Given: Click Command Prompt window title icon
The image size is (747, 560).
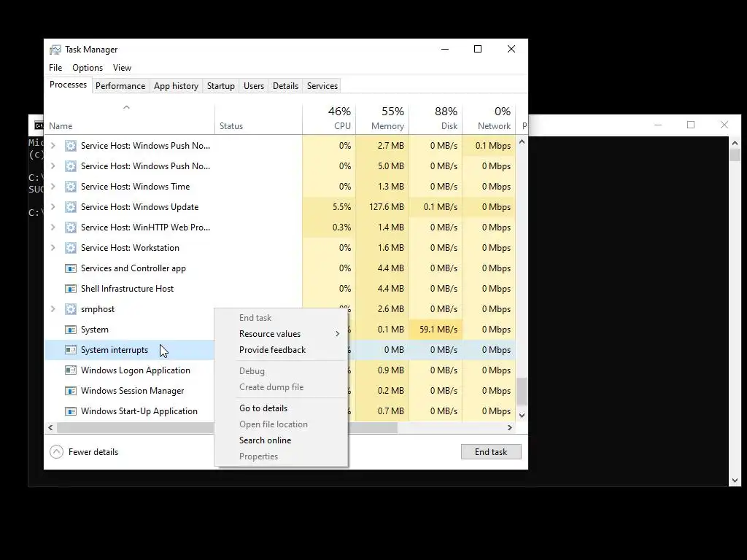Looking at the screenshot, I should [x=39, y=125].
